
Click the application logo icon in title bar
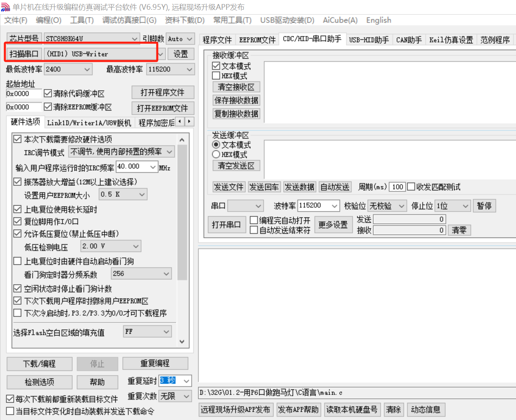click(x=5, y=7)
